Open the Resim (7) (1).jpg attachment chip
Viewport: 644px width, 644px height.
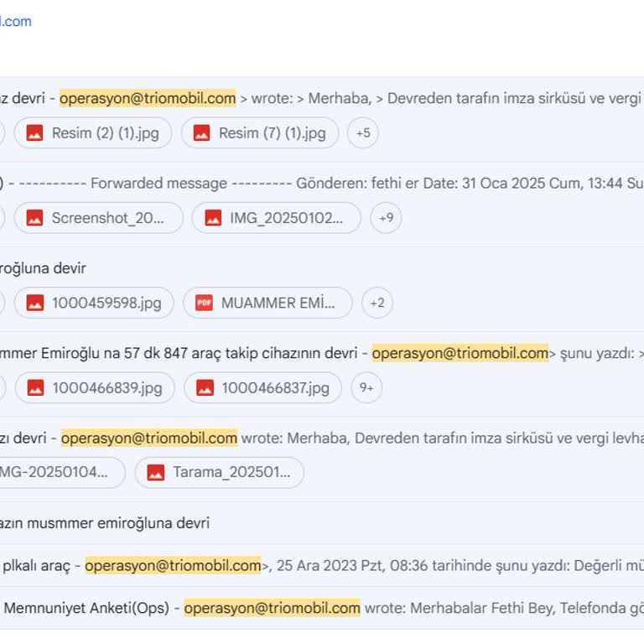(260, 133)
